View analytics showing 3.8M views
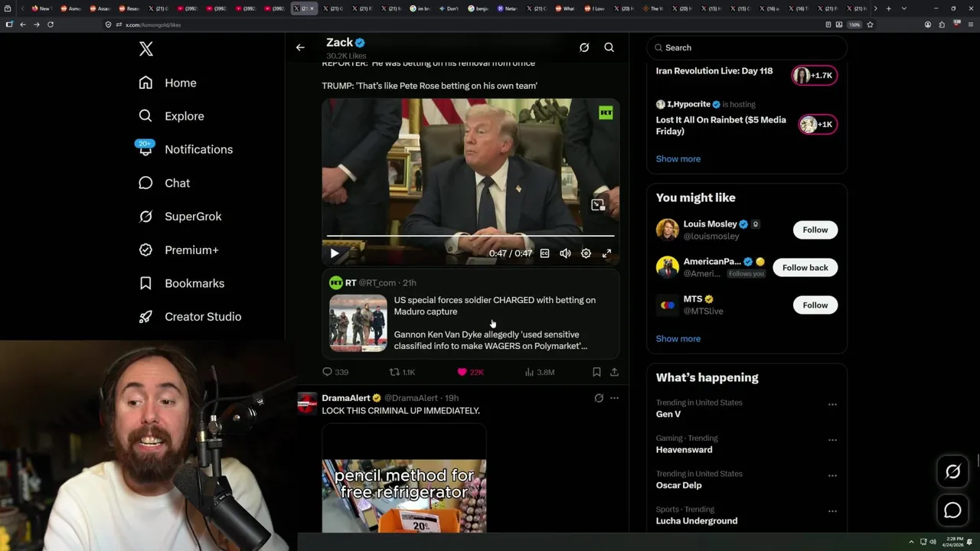 click(x=540, y=372)
